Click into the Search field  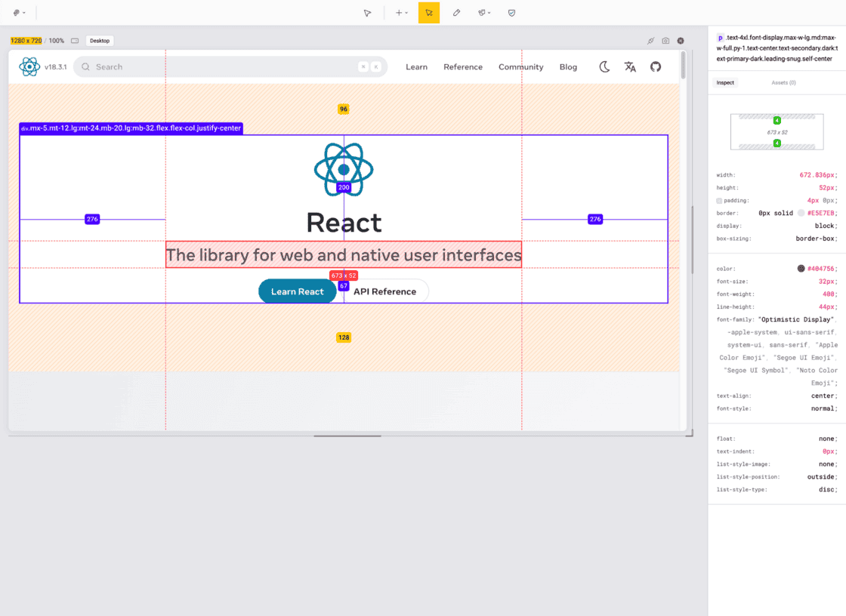click(x=230, y=67)
